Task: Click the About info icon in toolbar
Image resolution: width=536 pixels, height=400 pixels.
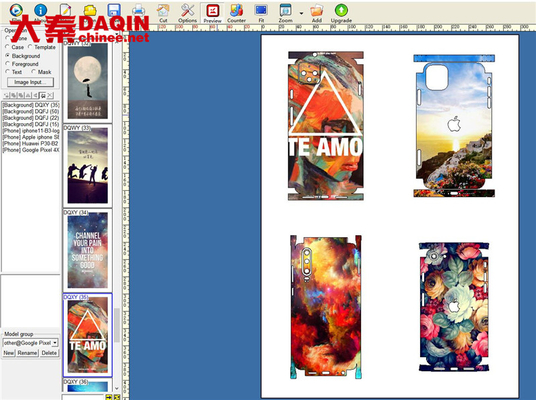Action: 40,10
